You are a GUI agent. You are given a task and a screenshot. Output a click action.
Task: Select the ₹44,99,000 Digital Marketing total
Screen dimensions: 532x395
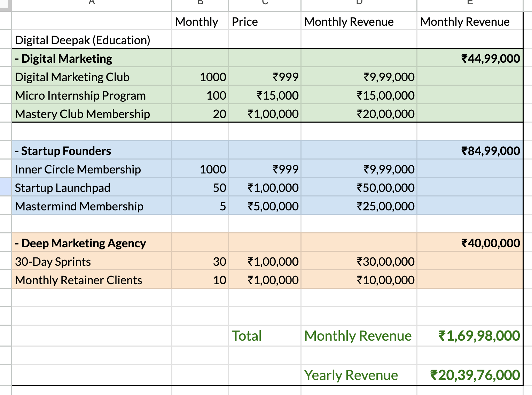470,58
